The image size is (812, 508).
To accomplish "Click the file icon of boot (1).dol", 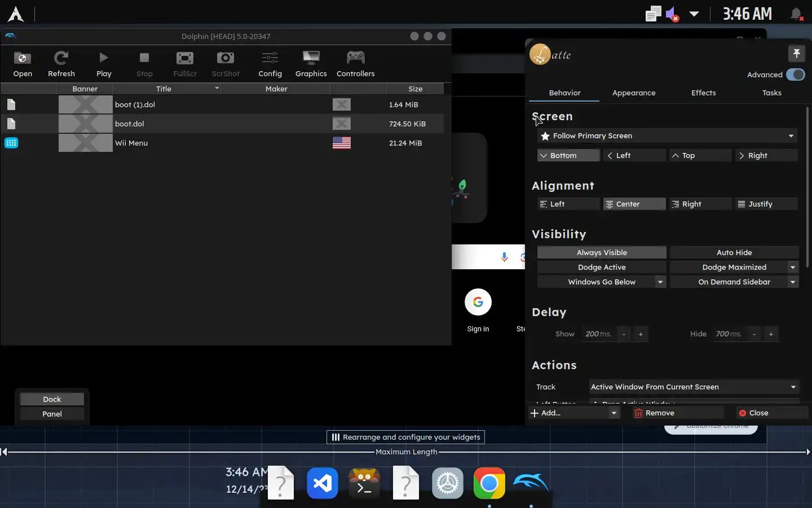I will click(11, 104).
